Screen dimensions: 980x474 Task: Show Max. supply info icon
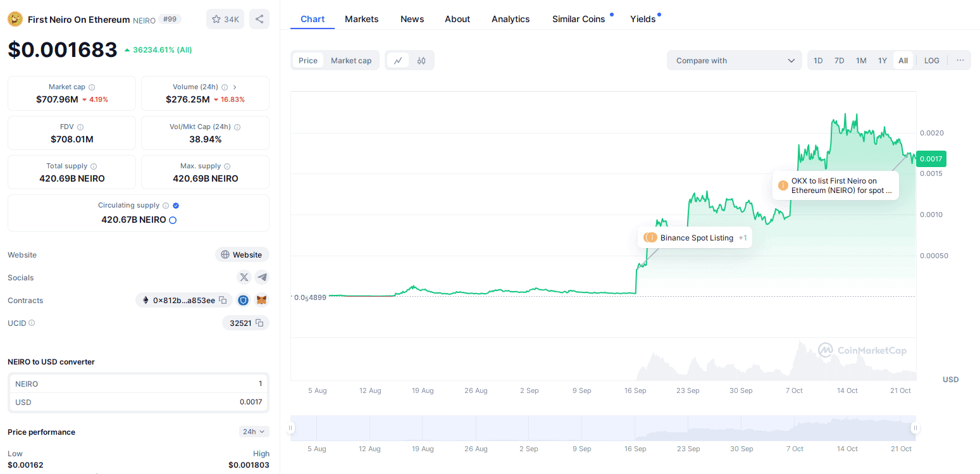point(227,166)
